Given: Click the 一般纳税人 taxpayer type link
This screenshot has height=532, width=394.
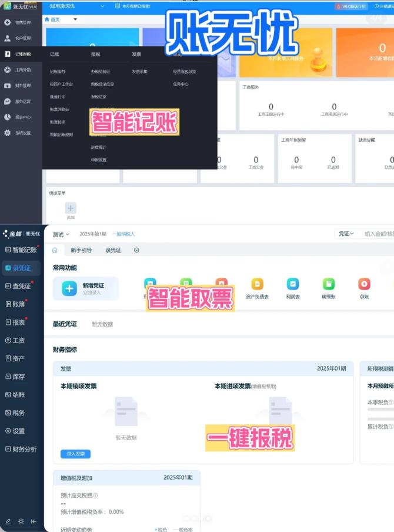Looking at the screenshot, I should [x=123, y=234].
